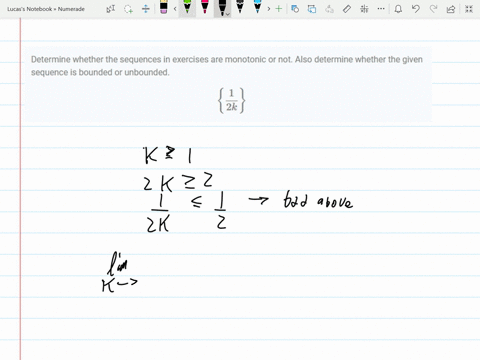The width and height of the screenshot is (480, 360).
Task: Open the Shapes tool
Action: click(295, 9)
